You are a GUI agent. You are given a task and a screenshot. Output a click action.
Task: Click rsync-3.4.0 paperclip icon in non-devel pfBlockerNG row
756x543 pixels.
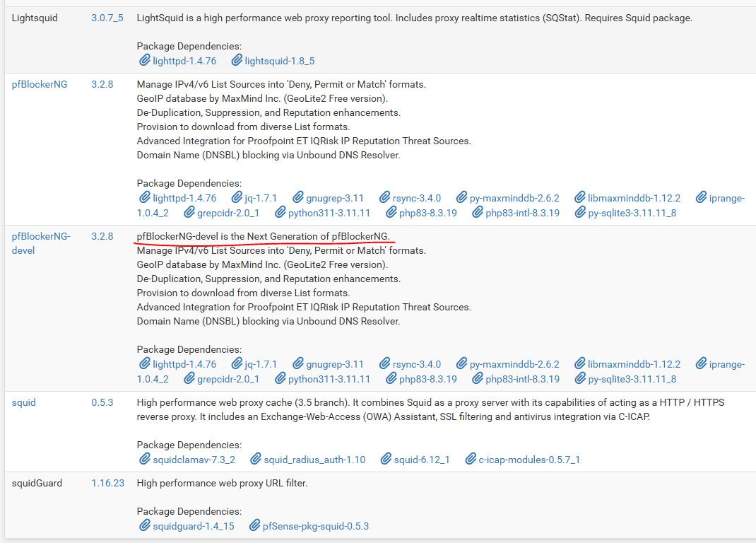384,197
